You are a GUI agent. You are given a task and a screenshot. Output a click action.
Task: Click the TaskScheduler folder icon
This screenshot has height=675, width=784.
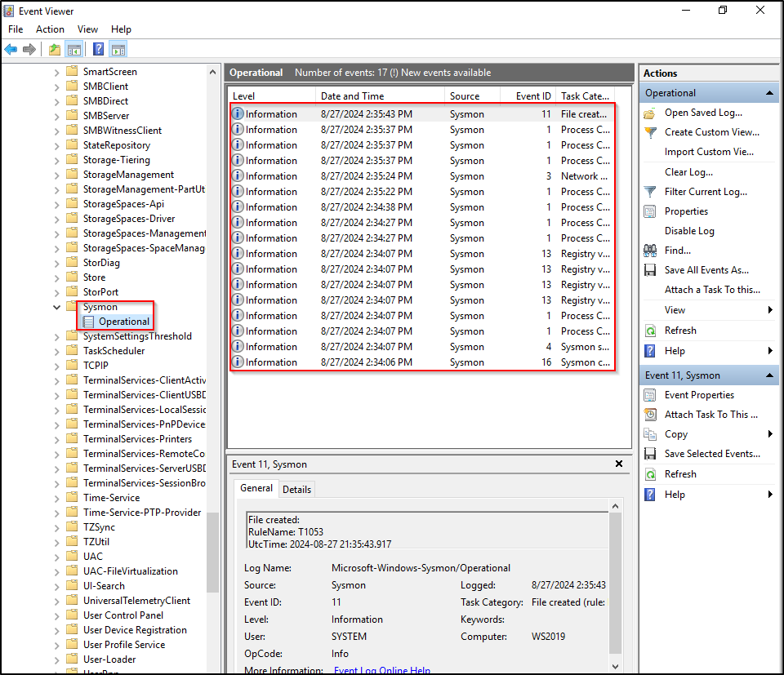click(73, 351)
